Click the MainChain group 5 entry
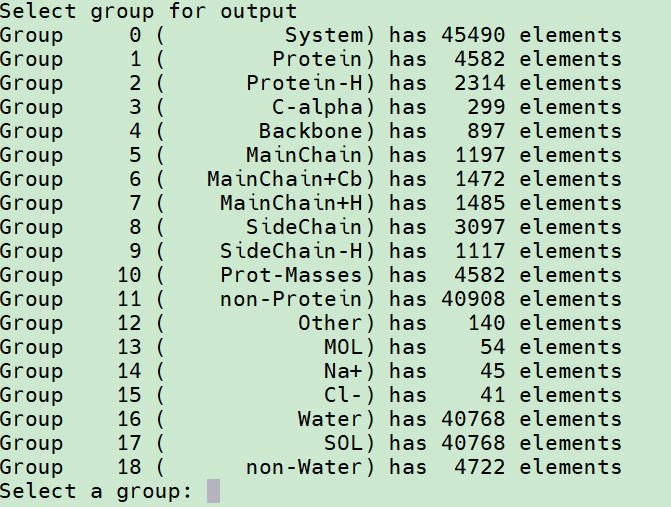The height and width of the screenshot is (507, 671). (310, 155)
